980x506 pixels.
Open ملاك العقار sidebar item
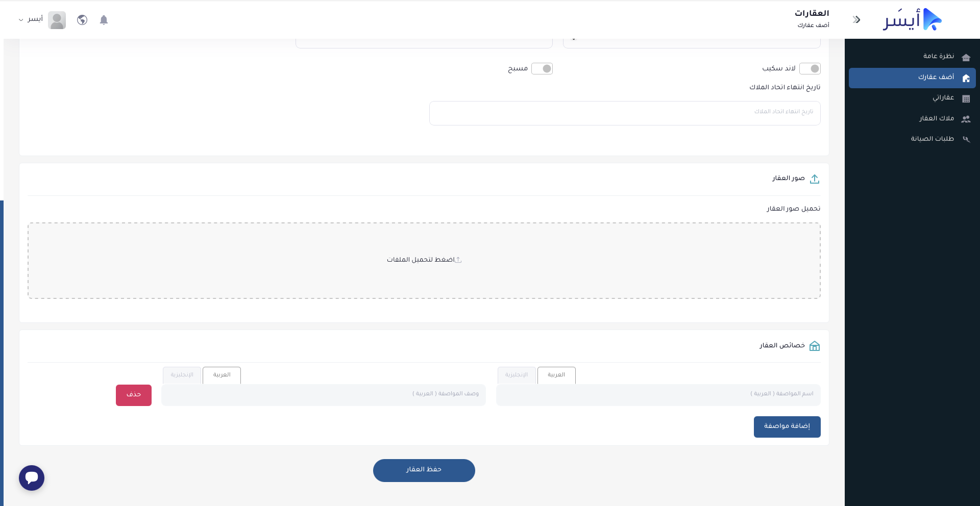tap(936, 118)
